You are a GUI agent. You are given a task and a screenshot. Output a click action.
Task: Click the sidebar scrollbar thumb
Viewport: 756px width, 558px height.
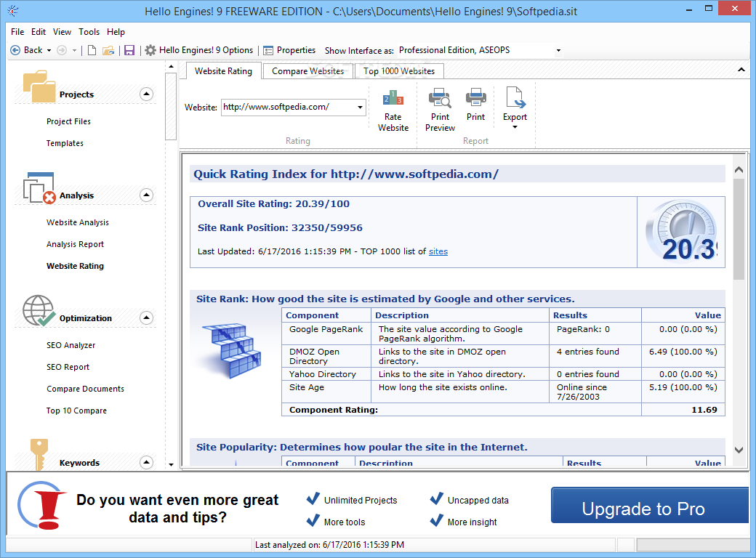(171, 107)
